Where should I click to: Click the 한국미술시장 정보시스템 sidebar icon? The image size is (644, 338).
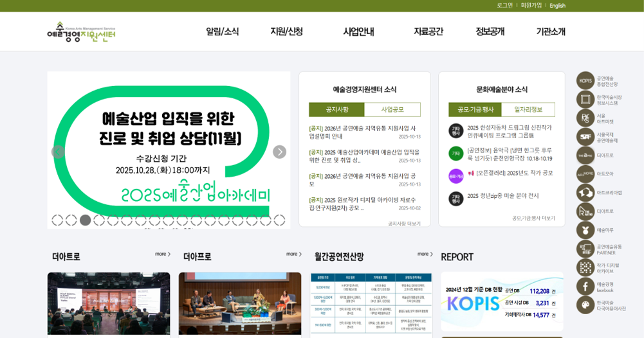(585, 100)
